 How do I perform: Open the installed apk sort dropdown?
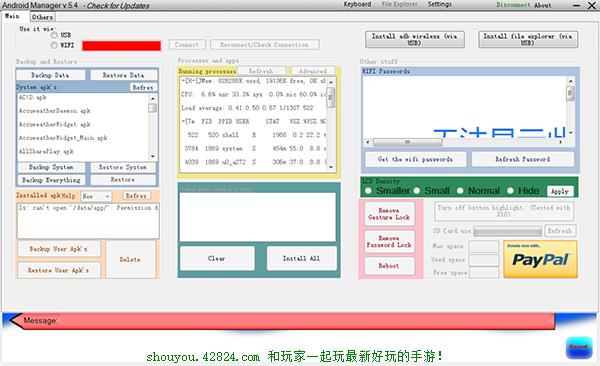point(96,196)
